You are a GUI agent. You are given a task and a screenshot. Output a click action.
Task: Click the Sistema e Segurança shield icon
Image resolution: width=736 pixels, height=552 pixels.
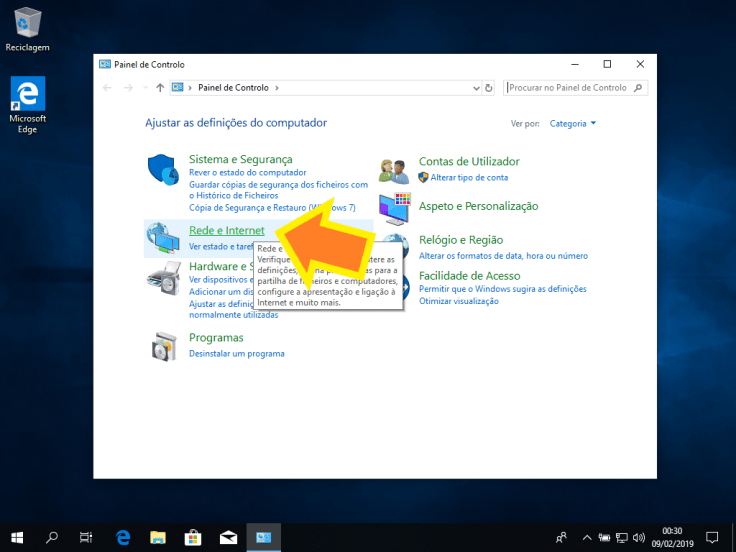(162, 171)
